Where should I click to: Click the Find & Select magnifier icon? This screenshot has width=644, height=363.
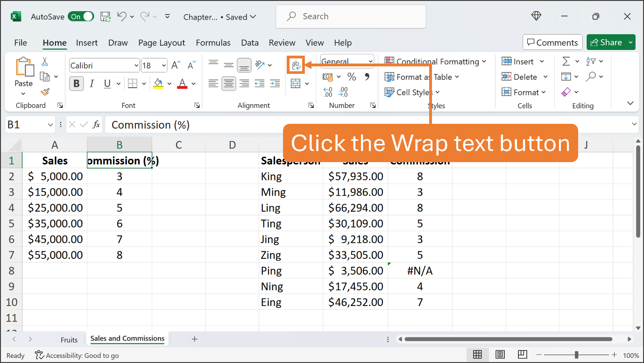click(x=591, y=76)
